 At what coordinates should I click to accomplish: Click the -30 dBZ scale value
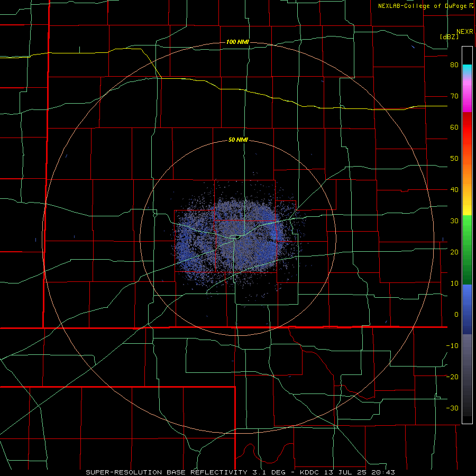coord(452,408)
